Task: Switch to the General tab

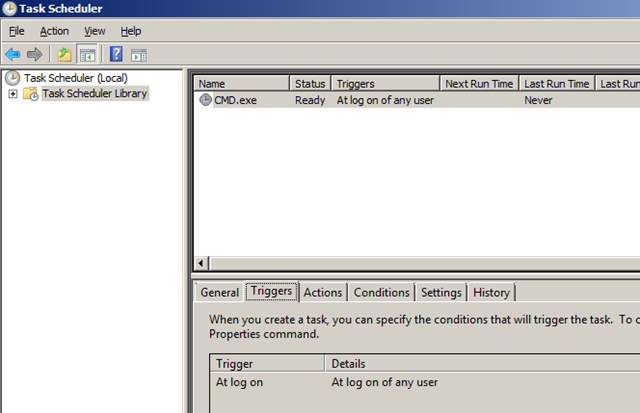Action: tap(219, 292)
